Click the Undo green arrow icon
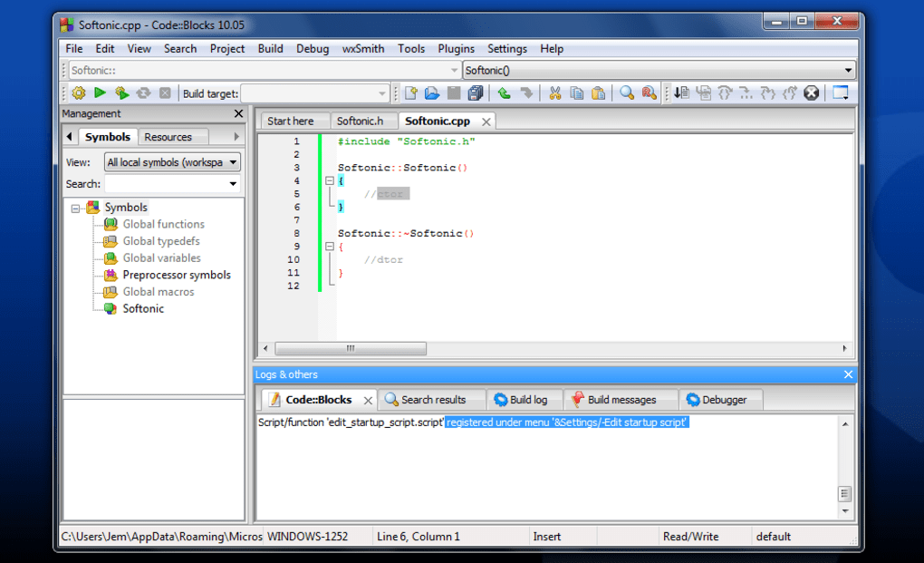 504,93
